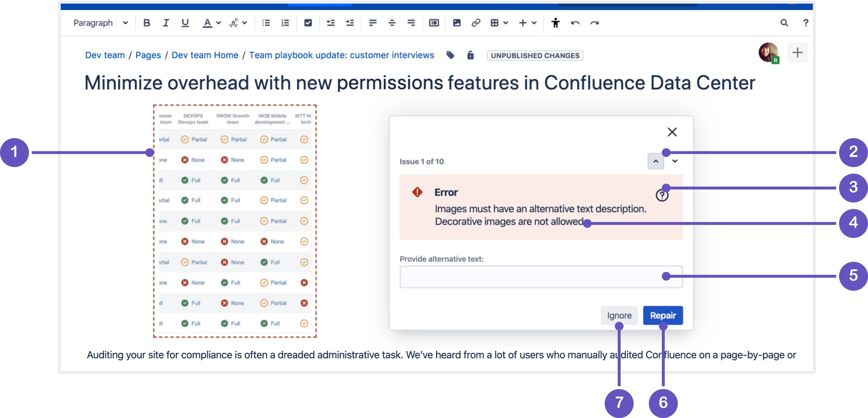Align text right

[x=411, y=23]
